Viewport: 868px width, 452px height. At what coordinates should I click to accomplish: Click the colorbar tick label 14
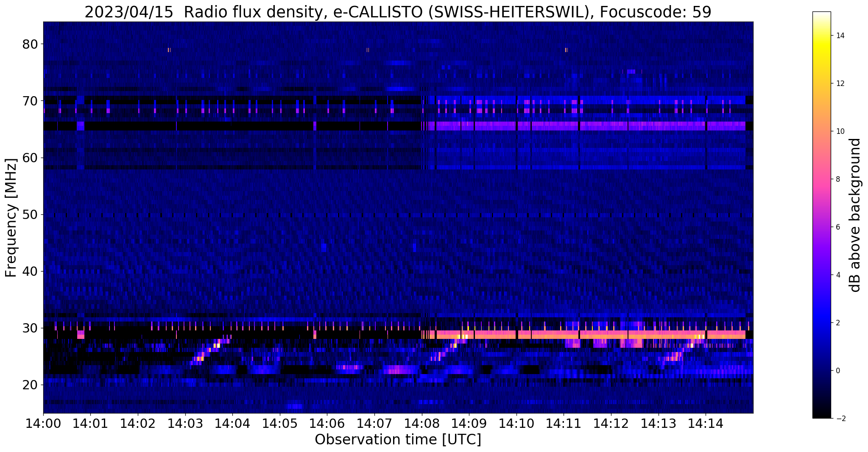click(840, 36)
